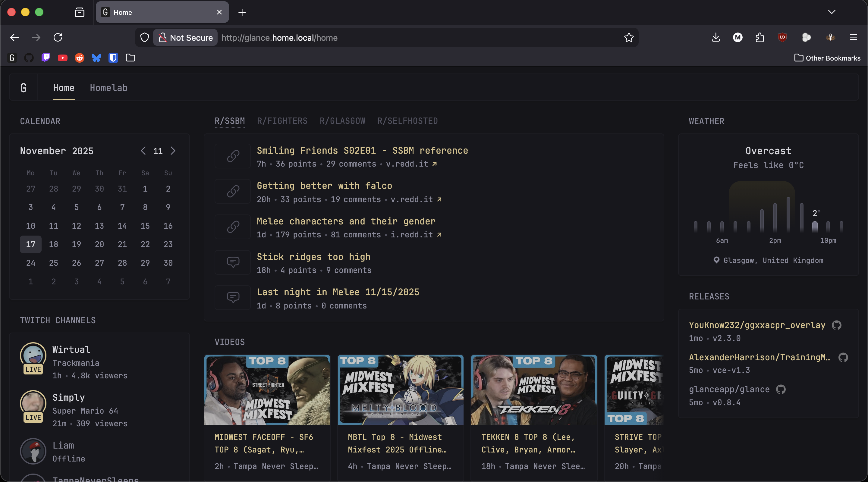The height and width of the screenshot is (482, 868).
Task: Open the Firefox hamburger menu
Action: [853, 37]
